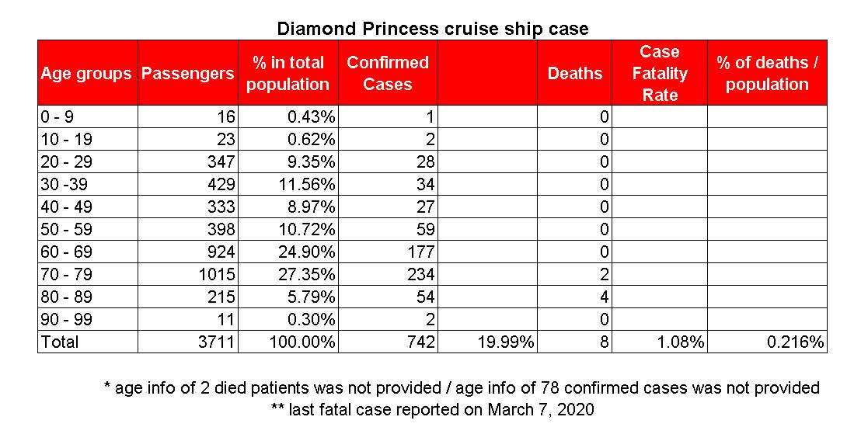Click the Age groups column header
868x441 pixels.
point(86,74)
